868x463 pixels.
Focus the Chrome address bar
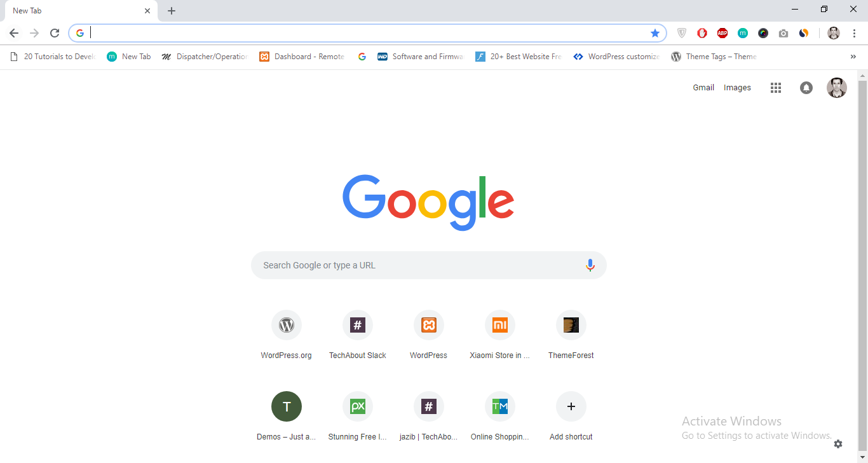click(367, 33)
